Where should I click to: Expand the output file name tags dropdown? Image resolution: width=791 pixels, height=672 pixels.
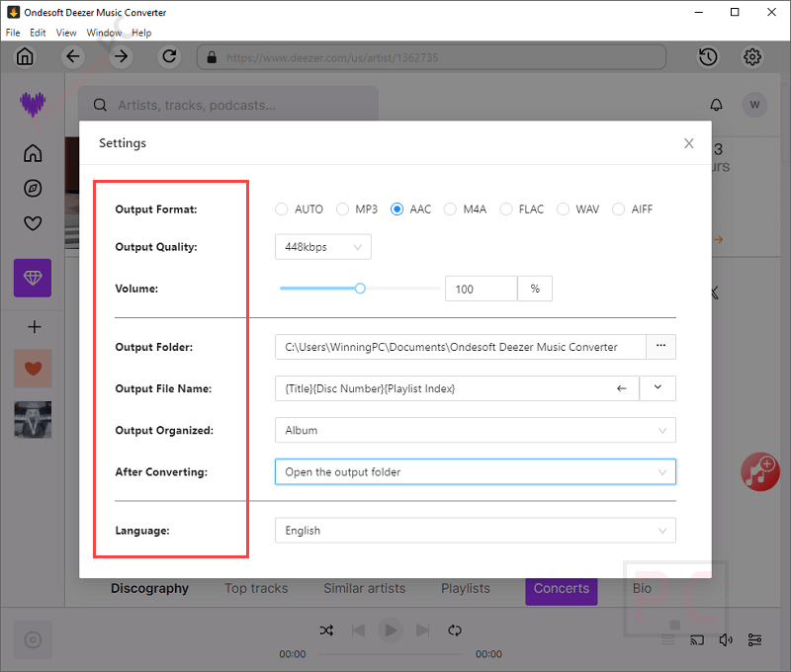pyautogui.click(x=658, y=388)
